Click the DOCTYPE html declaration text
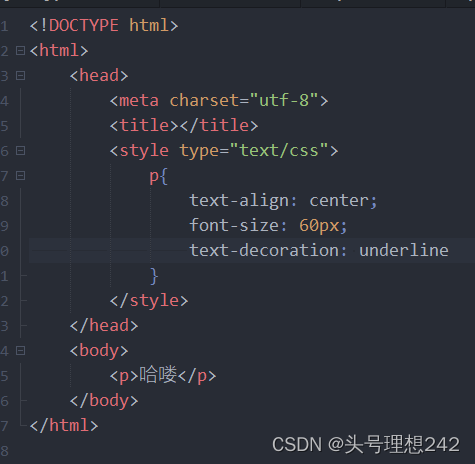 point(104,26)
